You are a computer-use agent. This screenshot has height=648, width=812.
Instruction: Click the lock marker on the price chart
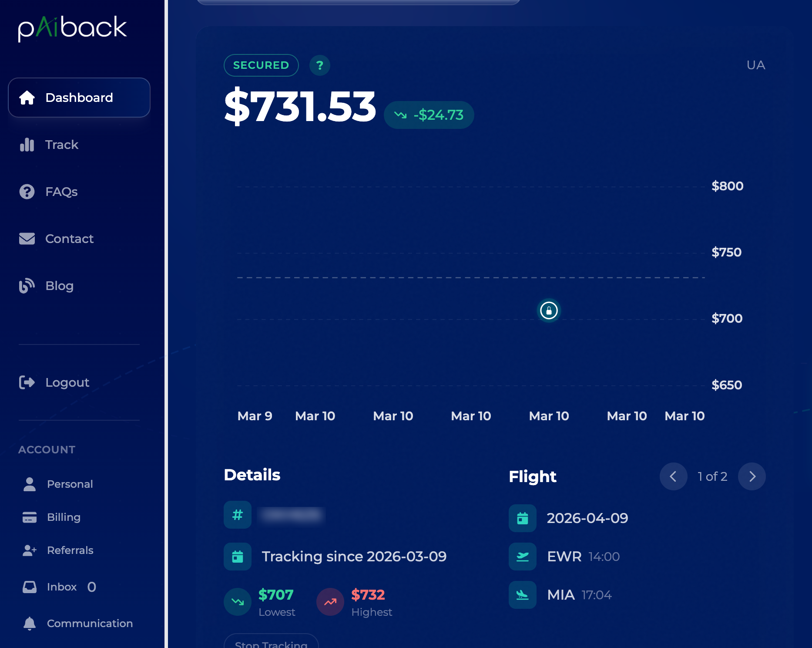[x=549, y=310]
